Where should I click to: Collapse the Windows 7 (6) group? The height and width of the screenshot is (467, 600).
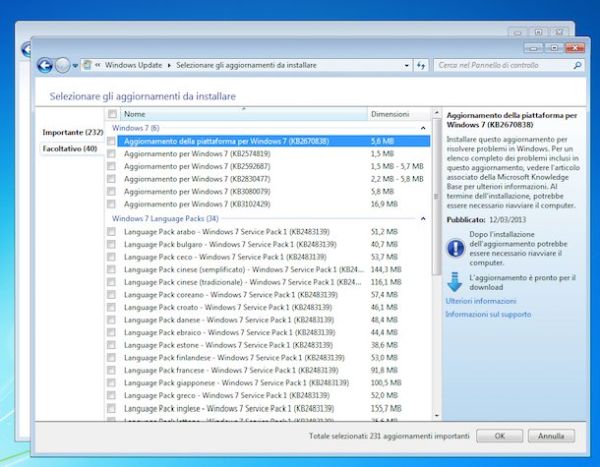422,129
